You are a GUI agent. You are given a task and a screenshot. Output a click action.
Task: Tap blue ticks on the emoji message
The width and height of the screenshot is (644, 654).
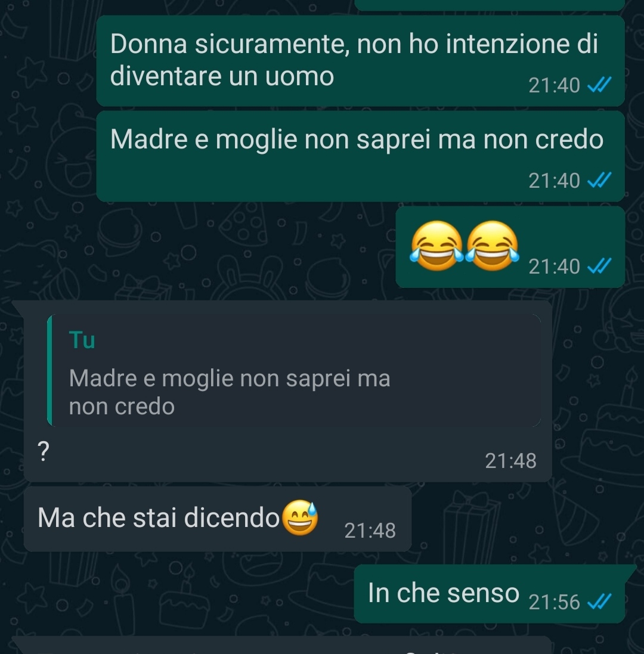pos(599,266)
